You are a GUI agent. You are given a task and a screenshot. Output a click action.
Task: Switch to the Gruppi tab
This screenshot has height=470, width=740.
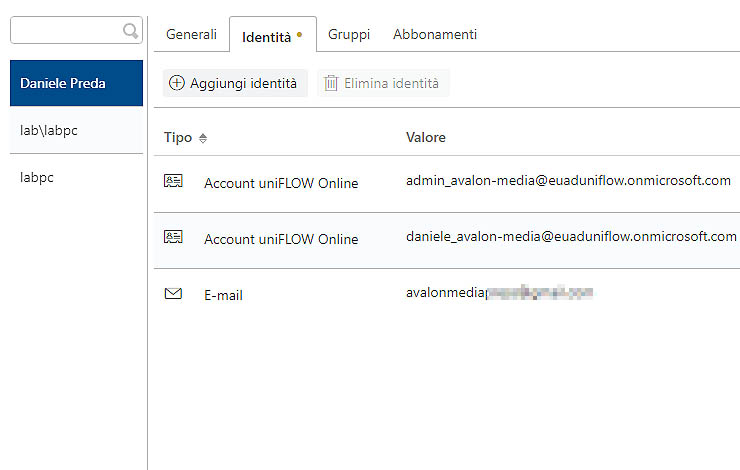pyautogui.click(x=349, y=34)
